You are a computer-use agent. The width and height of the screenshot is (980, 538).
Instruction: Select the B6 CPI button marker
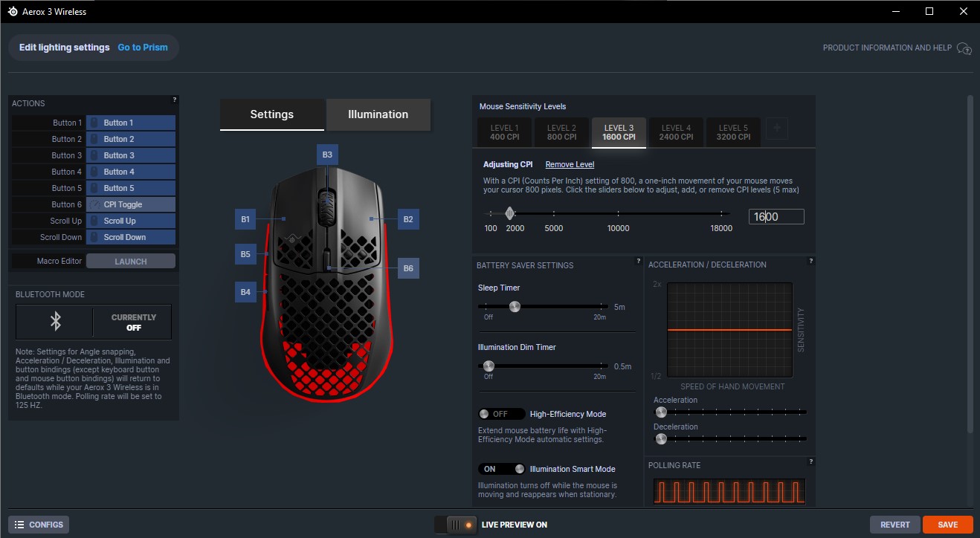(x=408, y=268)
